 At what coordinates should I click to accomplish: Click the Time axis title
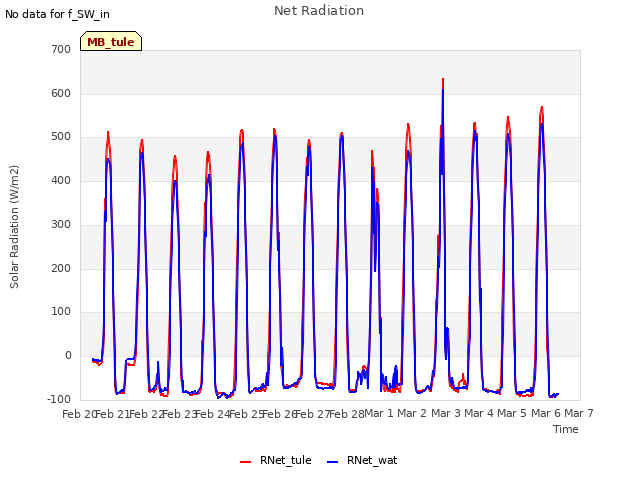click(566, 429)
